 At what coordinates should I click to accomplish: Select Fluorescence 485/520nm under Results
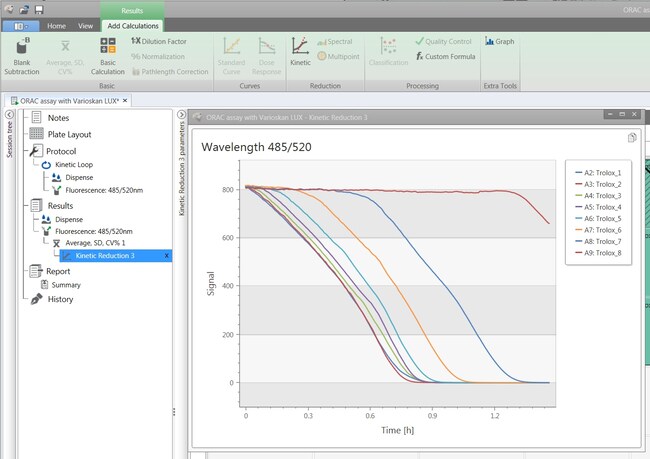coord(94,231)
